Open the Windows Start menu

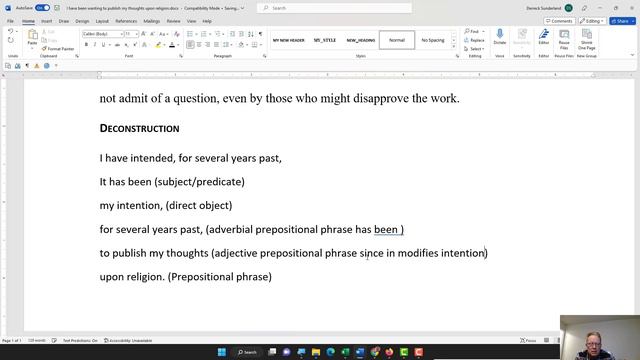222,352
